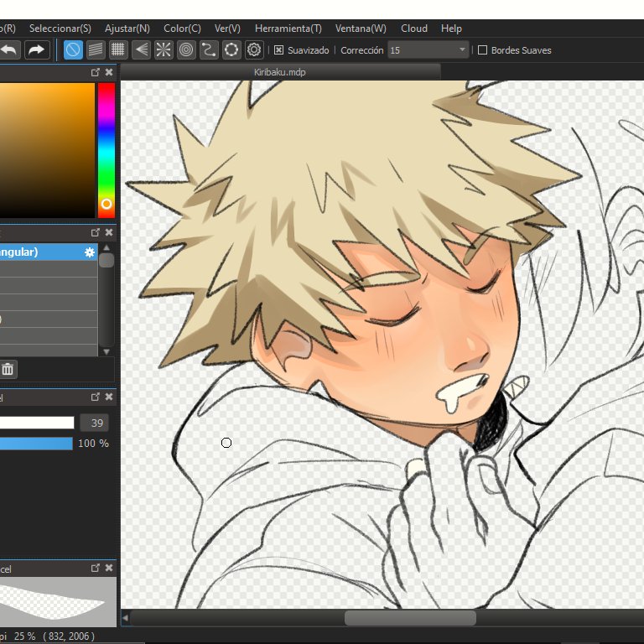Open the Corrección dropdown showing 15
644x644 pixels.
[428, 50]
